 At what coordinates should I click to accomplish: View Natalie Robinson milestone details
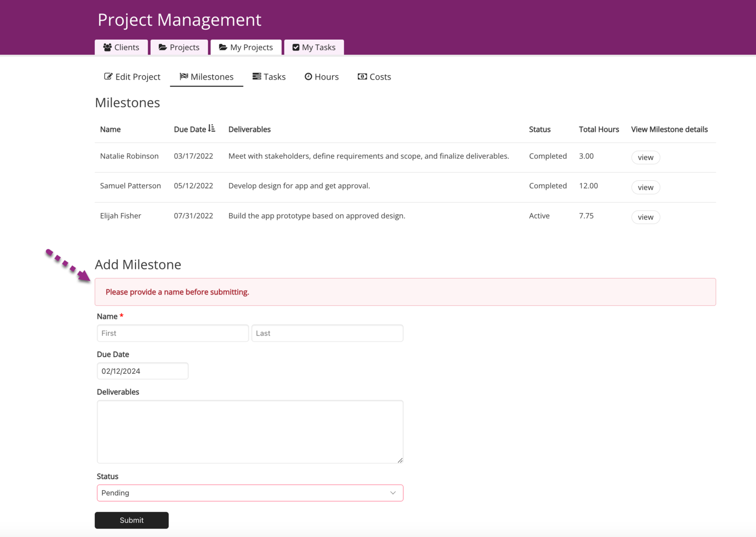(x=646, y=158)
